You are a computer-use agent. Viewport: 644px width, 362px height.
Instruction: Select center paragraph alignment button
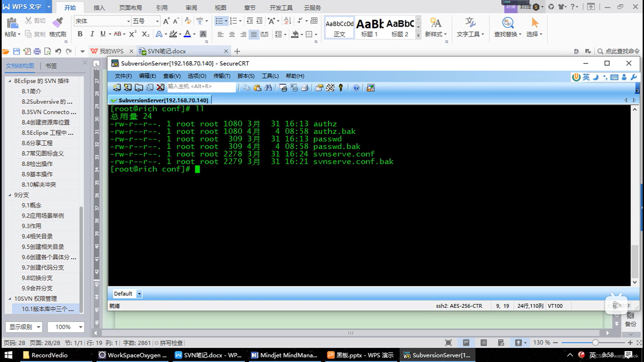pos(232,34)
